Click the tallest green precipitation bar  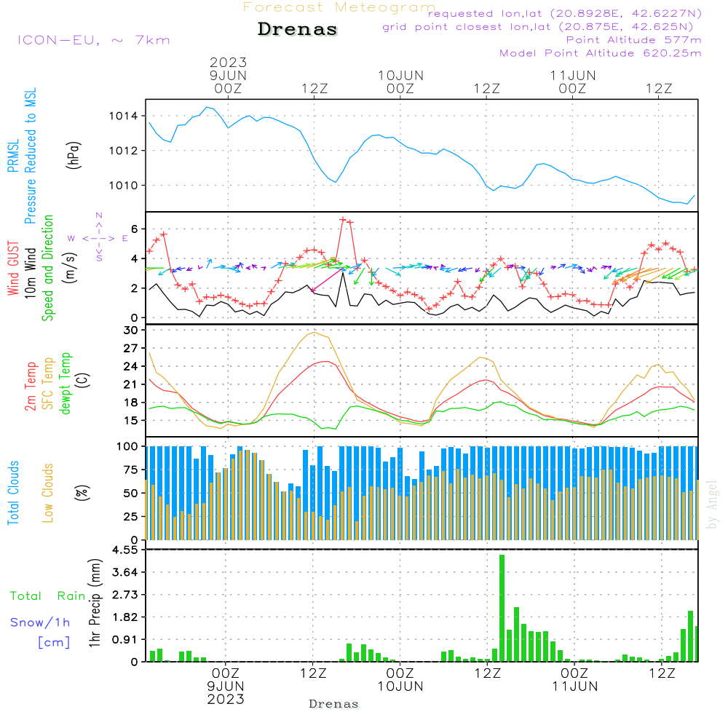pyautogui.click(x=502, y=608)
